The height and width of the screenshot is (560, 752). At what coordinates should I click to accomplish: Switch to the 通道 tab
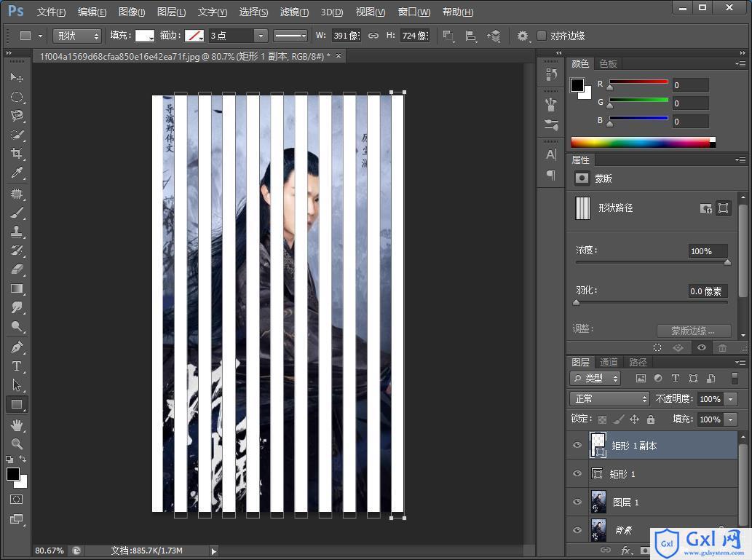coord(609,363)
